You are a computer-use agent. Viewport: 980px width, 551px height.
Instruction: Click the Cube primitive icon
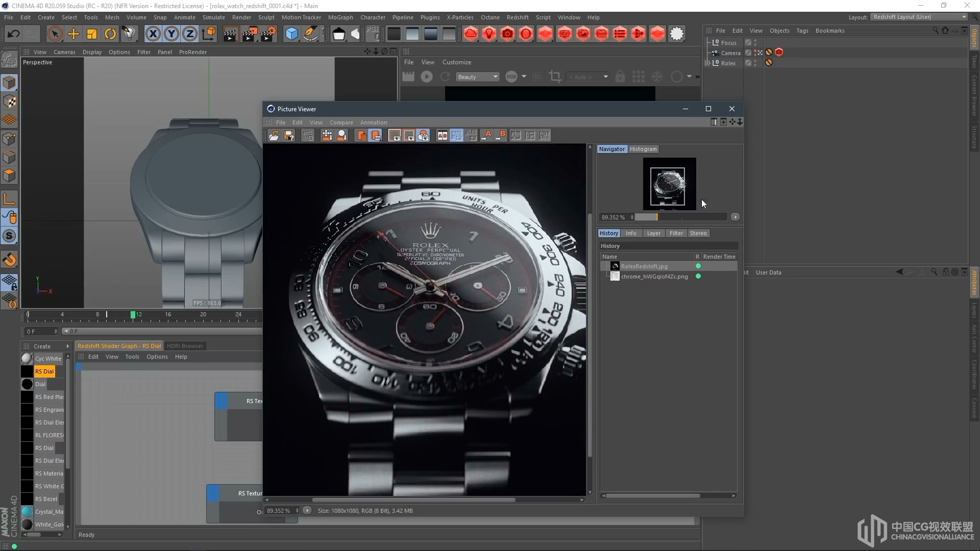(x=291, y=34)
